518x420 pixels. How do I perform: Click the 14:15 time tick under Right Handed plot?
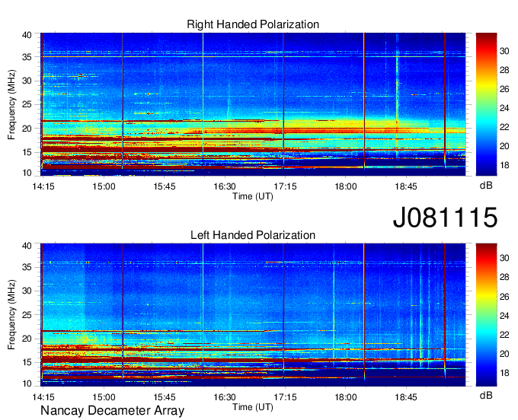pos(43,186)
